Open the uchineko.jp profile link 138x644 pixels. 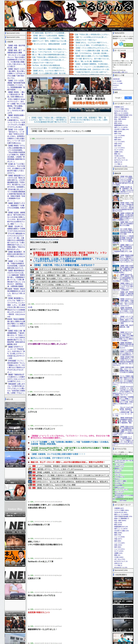[x=119, y=70]
